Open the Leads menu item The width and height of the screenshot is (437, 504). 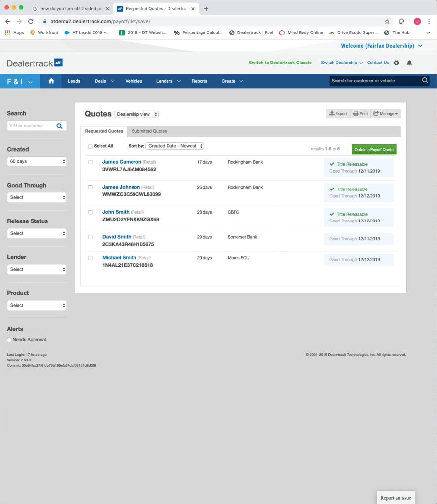click(x=74, y=81)
